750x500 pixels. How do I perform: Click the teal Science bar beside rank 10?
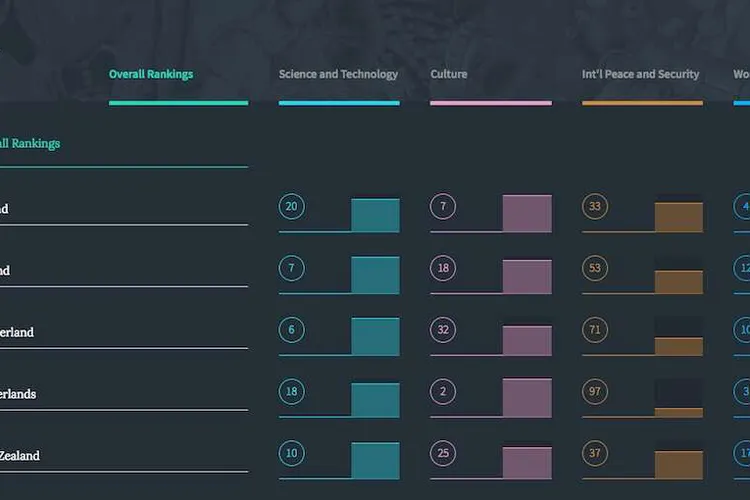375,460
